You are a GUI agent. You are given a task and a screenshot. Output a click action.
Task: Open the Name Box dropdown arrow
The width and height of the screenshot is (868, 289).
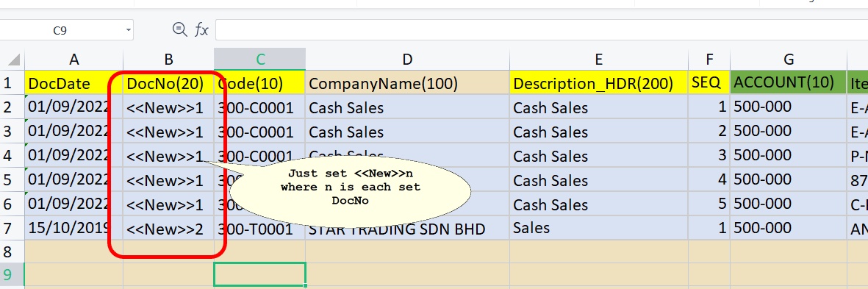[x=129, y=30]
